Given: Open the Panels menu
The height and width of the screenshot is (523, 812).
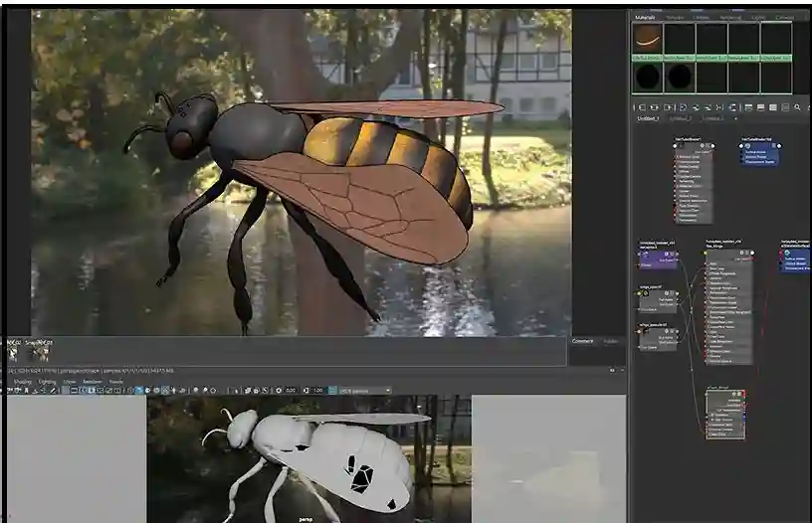Looking at the screenshot, I should (x=116, y=382).
